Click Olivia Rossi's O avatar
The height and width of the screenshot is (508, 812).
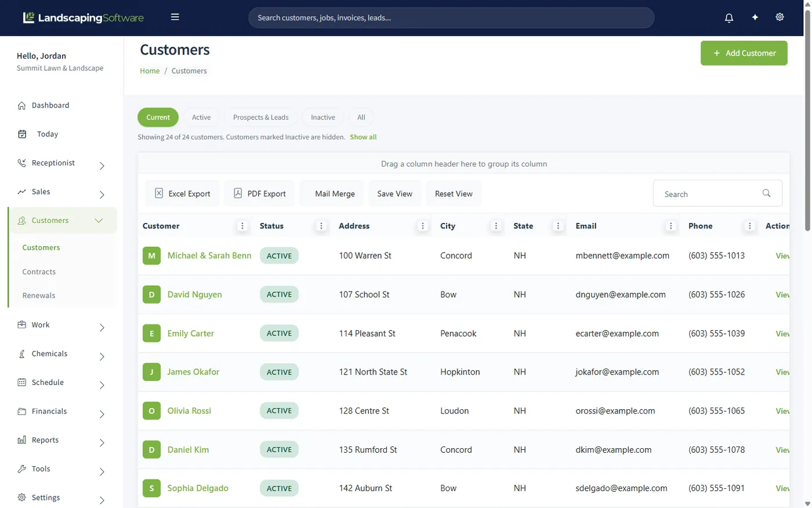[151, 410]
